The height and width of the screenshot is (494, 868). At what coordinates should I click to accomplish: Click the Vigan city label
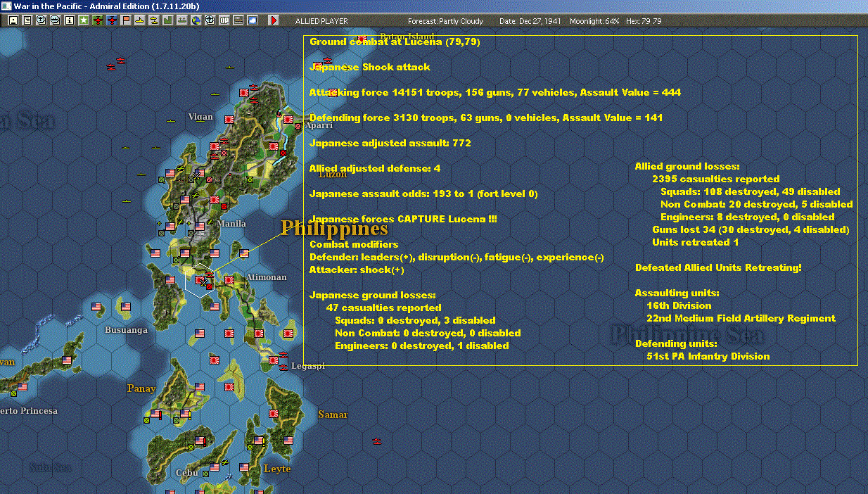click(200, 117)
